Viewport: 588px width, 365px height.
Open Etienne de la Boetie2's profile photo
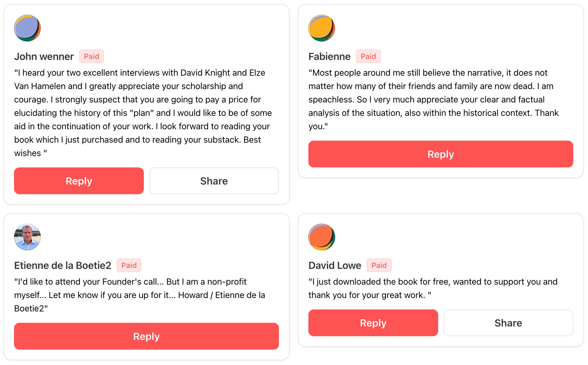[x=27, y=237]
